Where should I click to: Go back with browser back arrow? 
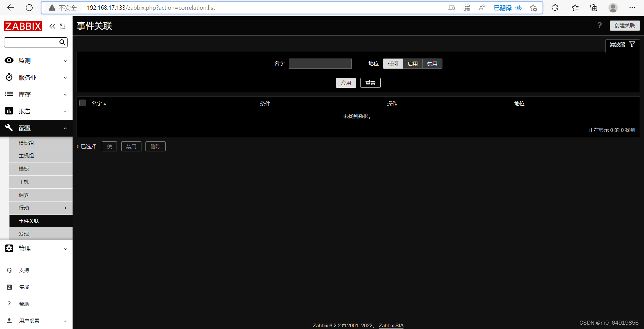pyautogui.click(x=11, y=8)
